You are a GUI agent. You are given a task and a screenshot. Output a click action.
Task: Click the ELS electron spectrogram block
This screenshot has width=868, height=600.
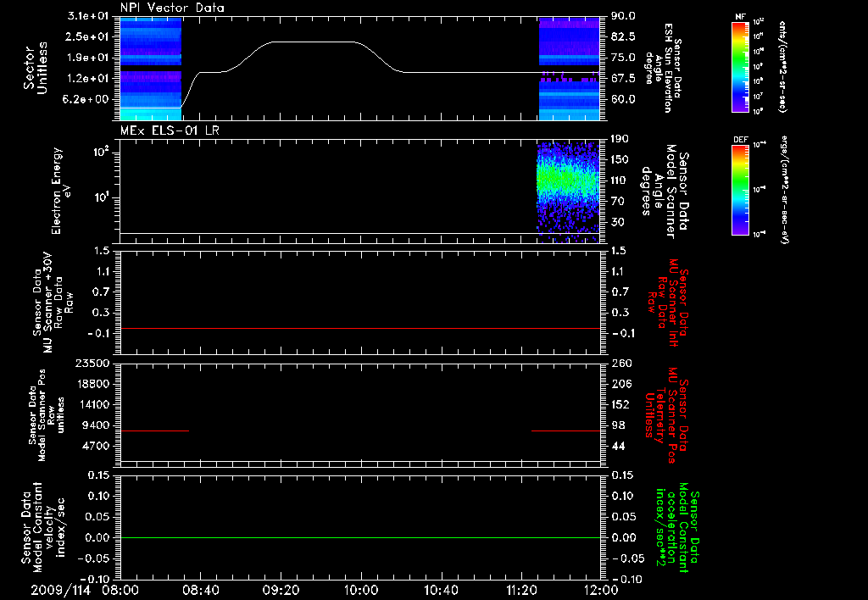tap(569, 192)
